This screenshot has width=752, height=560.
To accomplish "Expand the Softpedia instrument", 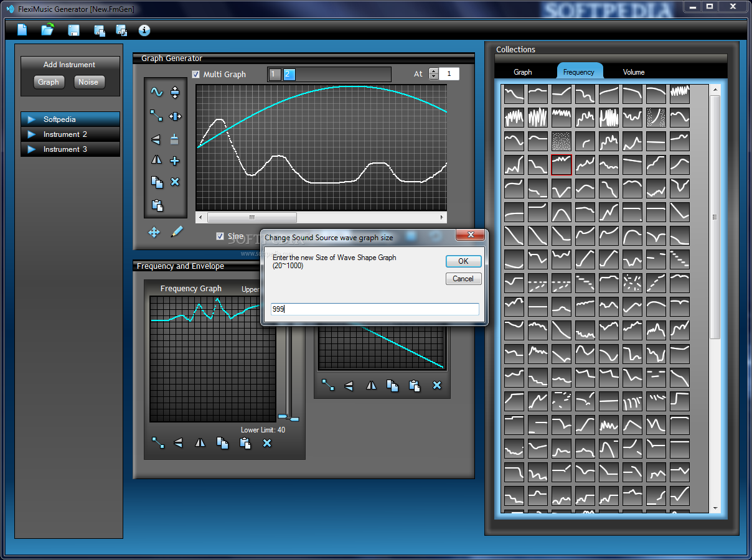I will (32, 119).
